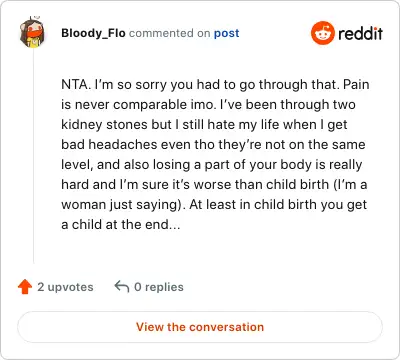
Task: Click the View the conversation button
Action: pos(200,327)
